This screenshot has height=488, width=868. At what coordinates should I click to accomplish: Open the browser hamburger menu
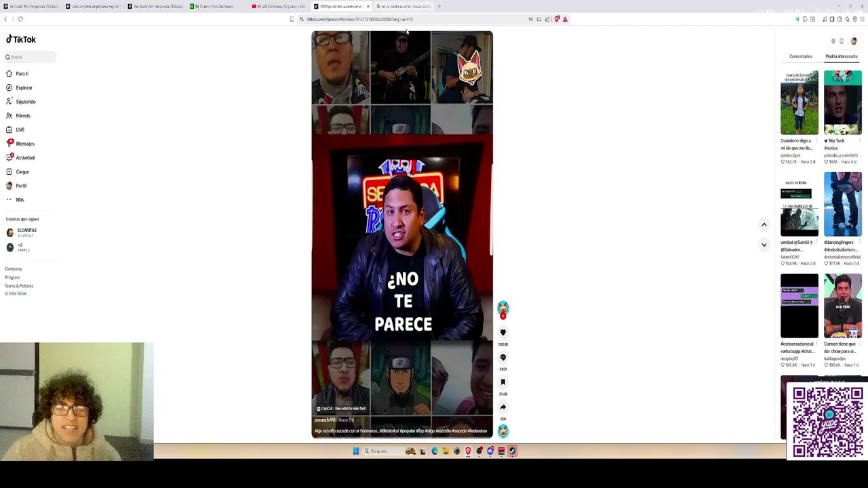coord(862,19)
